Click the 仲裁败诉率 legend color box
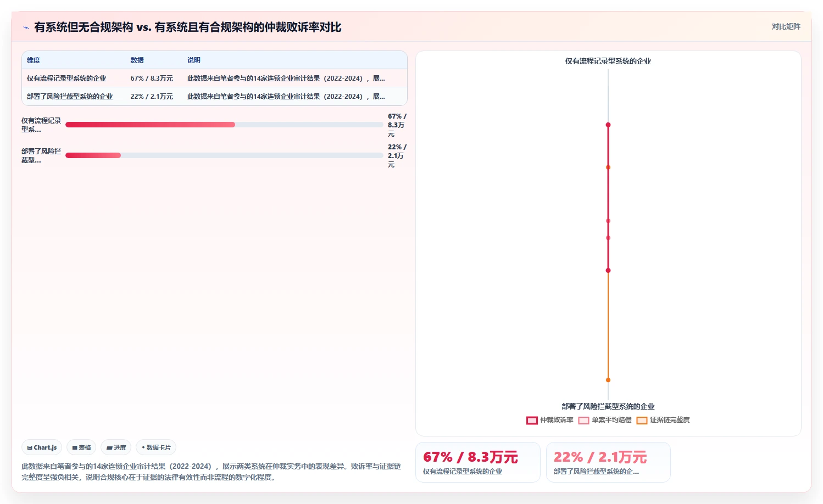The image size is (823, 504). pyautogui.click(x=532, y=421)
